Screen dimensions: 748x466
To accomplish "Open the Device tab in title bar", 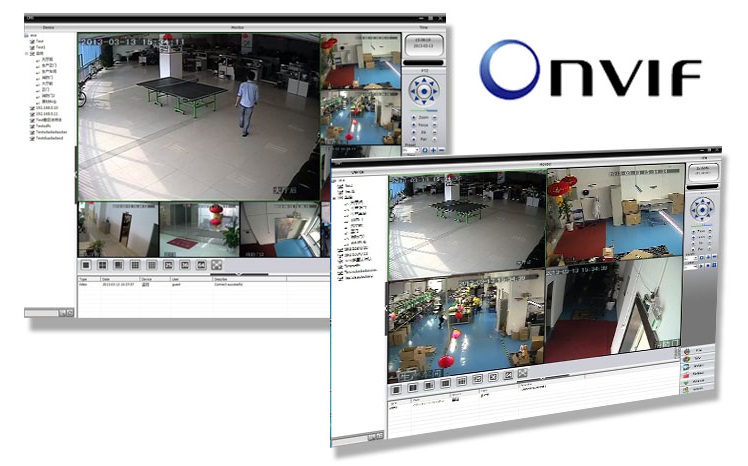I will click(x=47, y=26).
